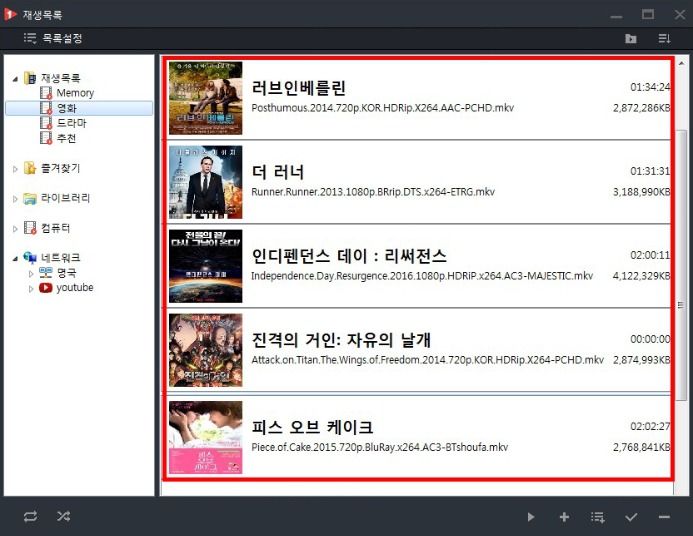This screenshot has height=536, width=693.
Task: Click the 재생목록 folder icon in tree
Action: [x=30, y=78]
